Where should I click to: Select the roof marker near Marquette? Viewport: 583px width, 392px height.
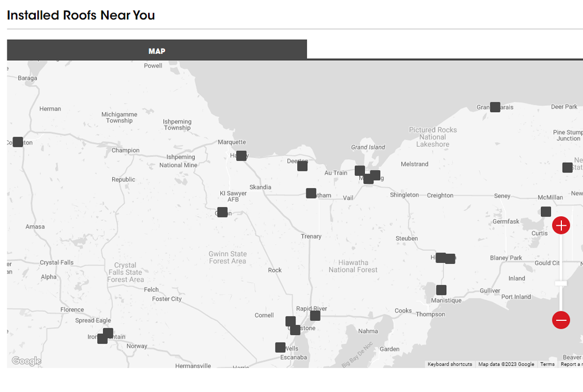(241, 155)
